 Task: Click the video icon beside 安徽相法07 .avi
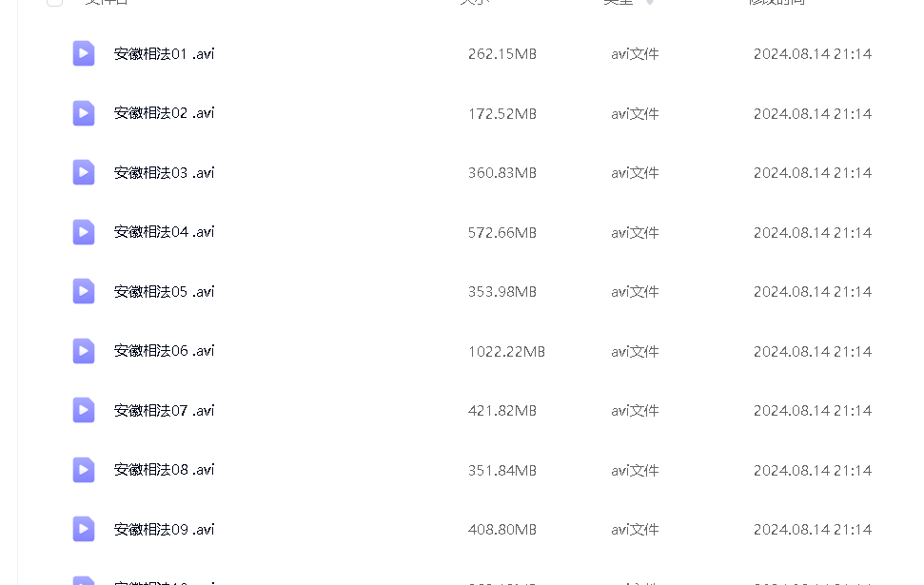coord(84,410)
